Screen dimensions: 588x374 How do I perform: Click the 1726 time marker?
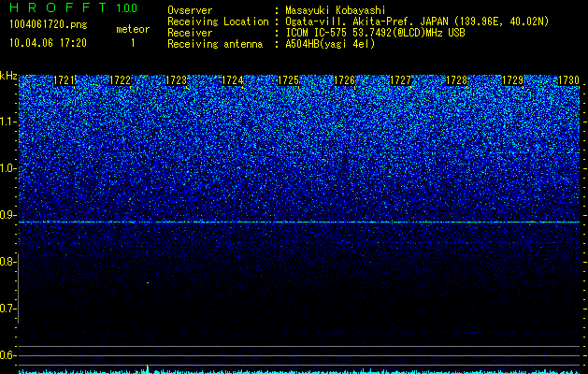[x=345, y=80]
